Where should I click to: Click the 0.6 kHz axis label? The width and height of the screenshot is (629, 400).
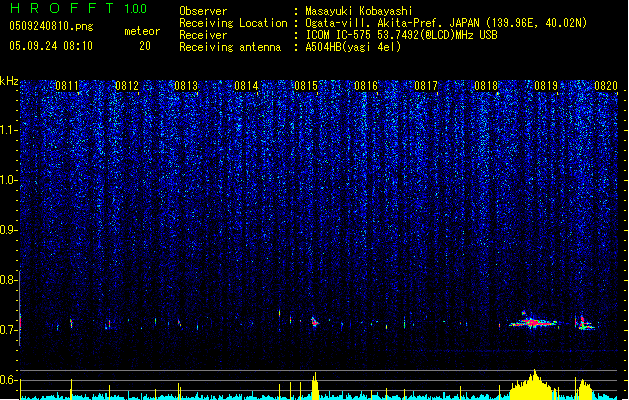[7, 380]
